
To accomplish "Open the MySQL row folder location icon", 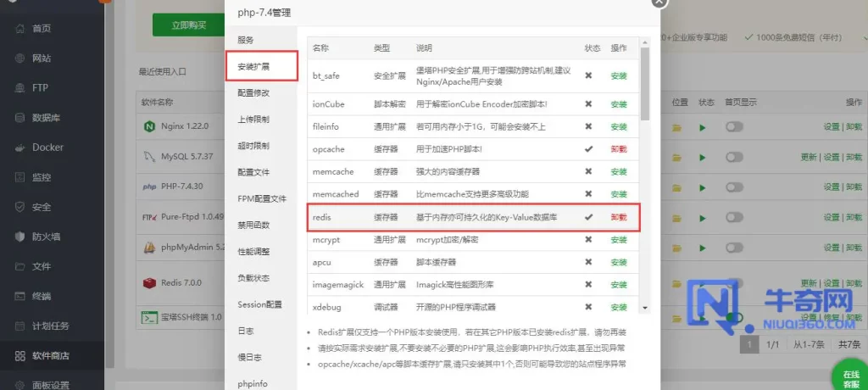I will (676, 158).
